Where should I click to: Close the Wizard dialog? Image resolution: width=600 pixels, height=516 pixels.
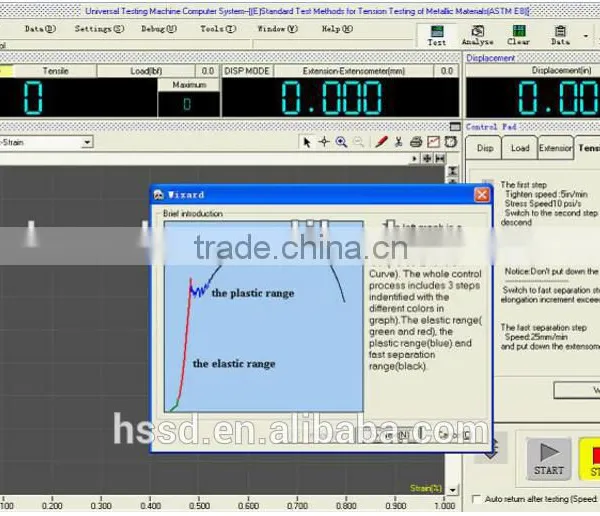tap(482, 195)
